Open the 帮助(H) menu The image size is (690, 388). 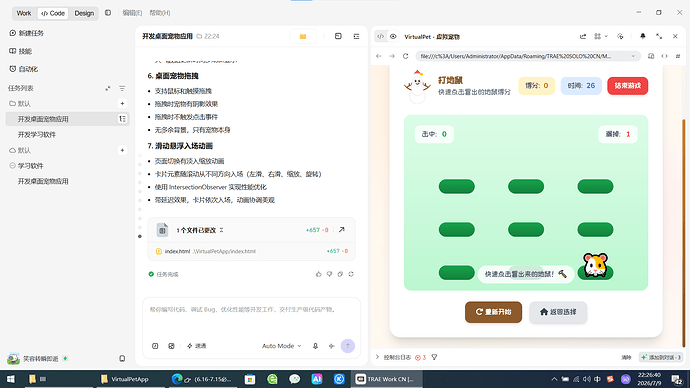[160, 13]
